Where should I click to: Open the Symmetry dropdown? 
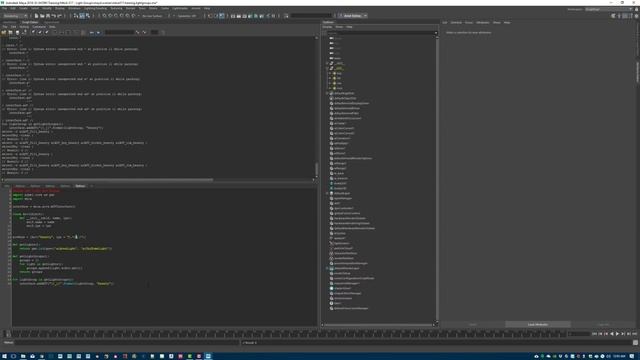pos(187,16)
